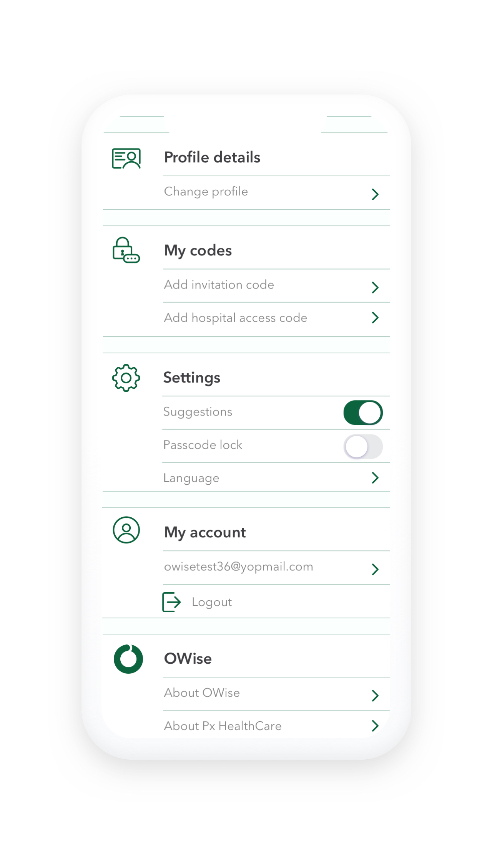Click the My codes padlock icon
492x868 pixels.
tap(126, 250)
